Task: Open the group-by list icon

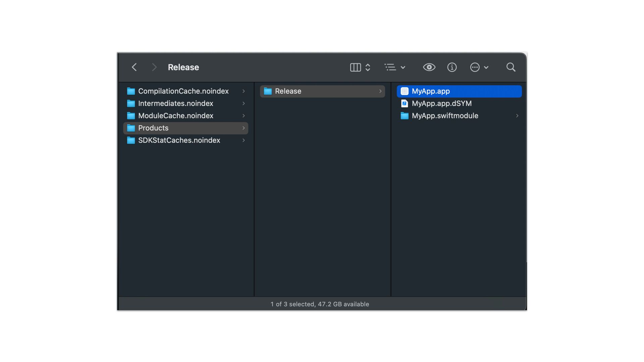Action: pos(390,67)
